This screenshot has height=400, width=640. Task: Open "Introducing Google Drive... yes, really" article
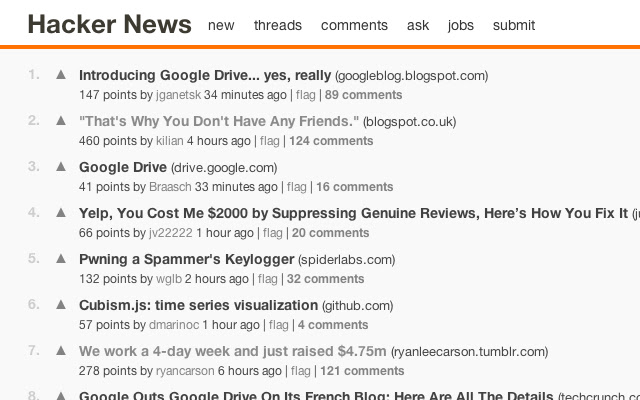[x=205, y=76]
